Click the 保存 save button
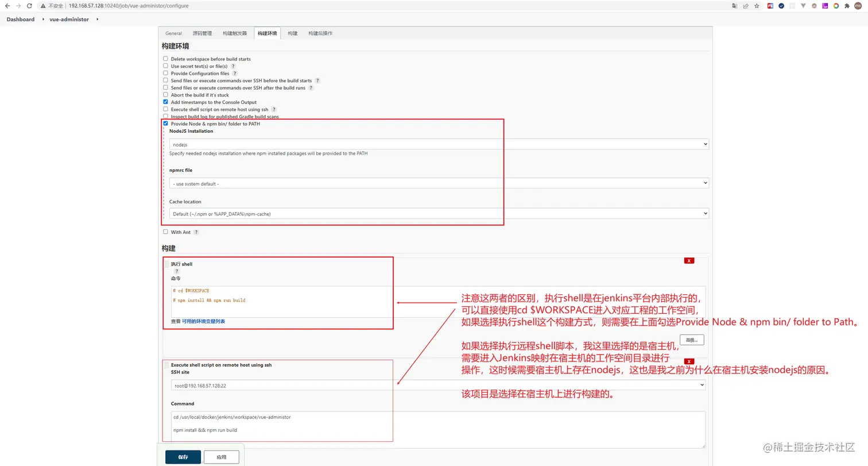This screenshot has height=466, width=868. (x=183, y=457)
